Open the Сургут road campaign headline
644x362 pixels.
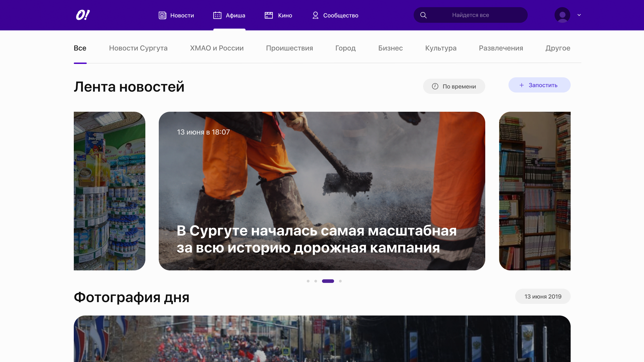[316, 239]
